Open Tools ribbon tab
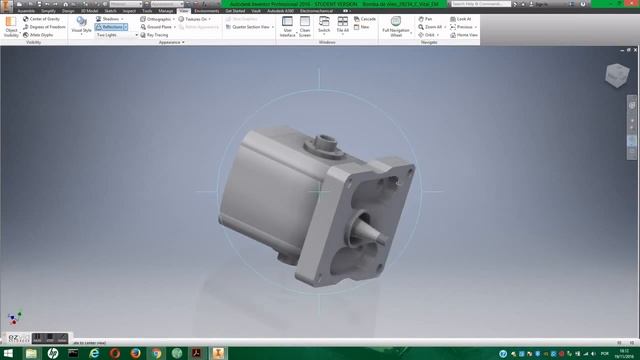The height and width of the screenshot is (360, 640). [x=147, y=11]
